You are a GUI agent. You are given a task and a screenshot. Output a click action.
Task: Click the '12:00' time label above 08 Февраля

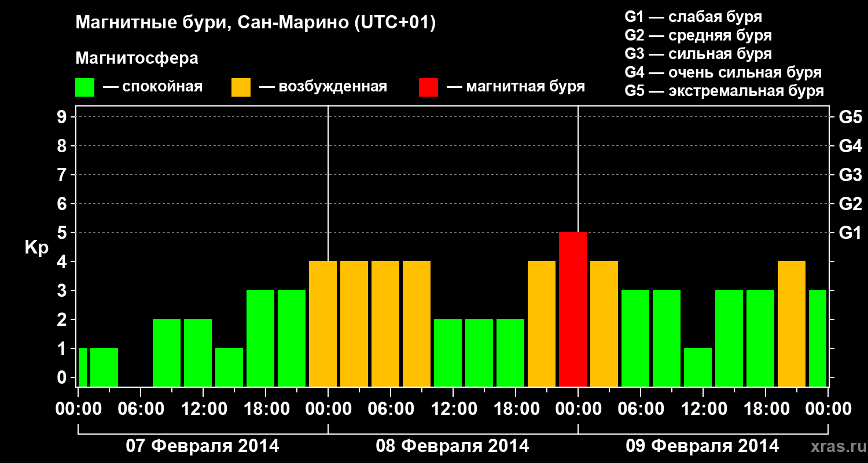click(453, 409)
